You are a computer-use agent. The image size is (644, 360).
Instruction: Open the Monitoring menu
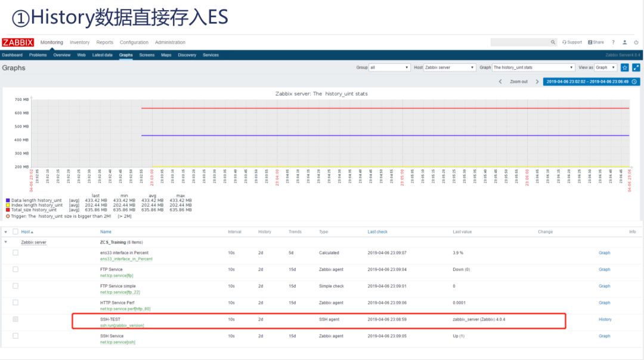(x=52, y=42)
